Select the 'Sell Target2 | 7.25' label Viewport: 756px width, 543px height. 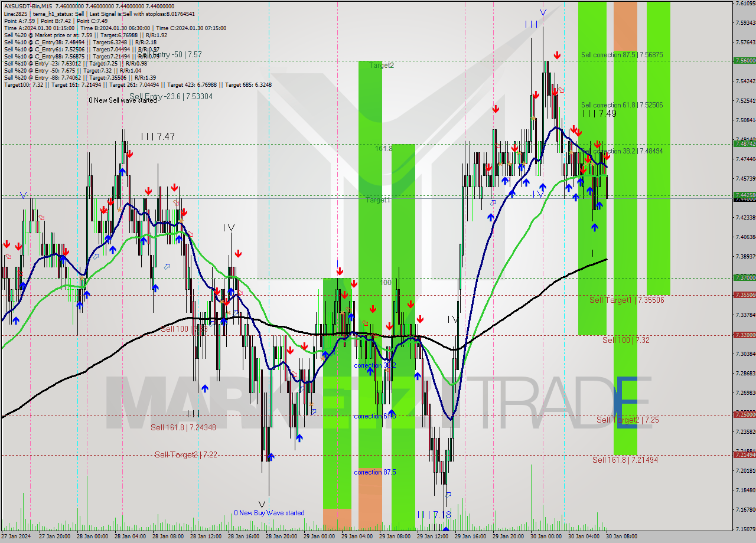pyautogui.click(x=628, y=420)
